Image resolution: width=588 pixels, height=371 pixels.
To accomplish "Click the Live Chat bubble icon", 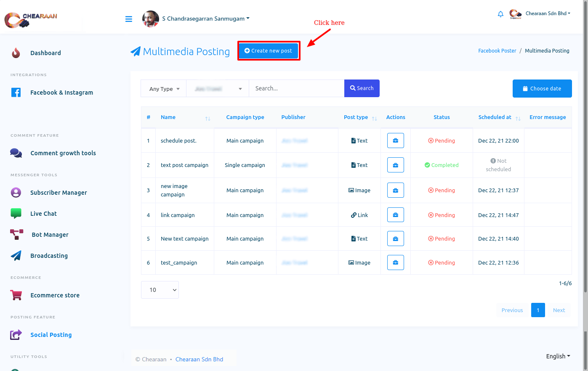I will [16, 214].
